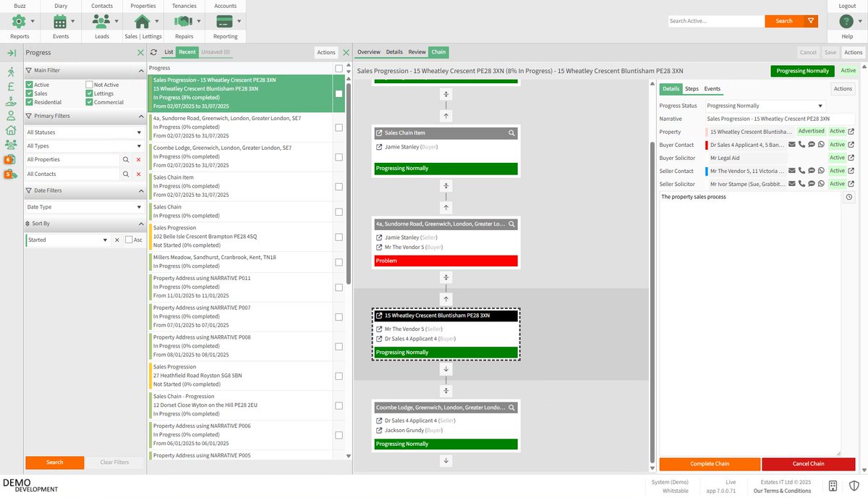This screenshot has height=498, width=868.
Task: Open the notes history clock icon
Action: coord(848,197)
